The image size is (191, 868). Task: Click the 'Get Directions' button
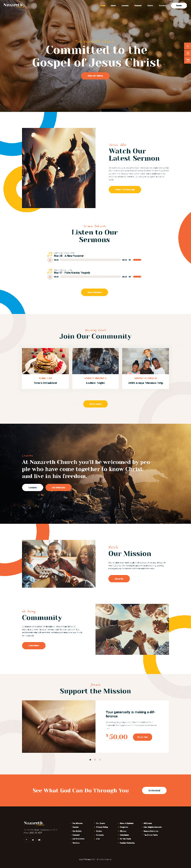click(59, 487)
